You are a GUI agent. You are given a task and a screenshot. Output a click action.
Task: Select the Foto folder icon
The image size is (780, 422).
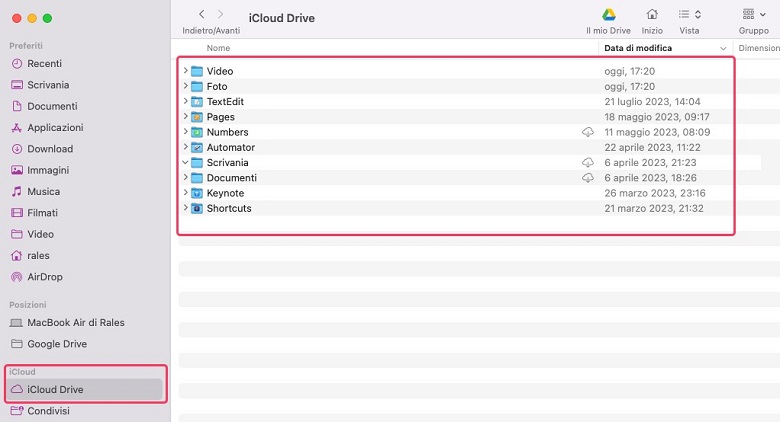[197, 87]
